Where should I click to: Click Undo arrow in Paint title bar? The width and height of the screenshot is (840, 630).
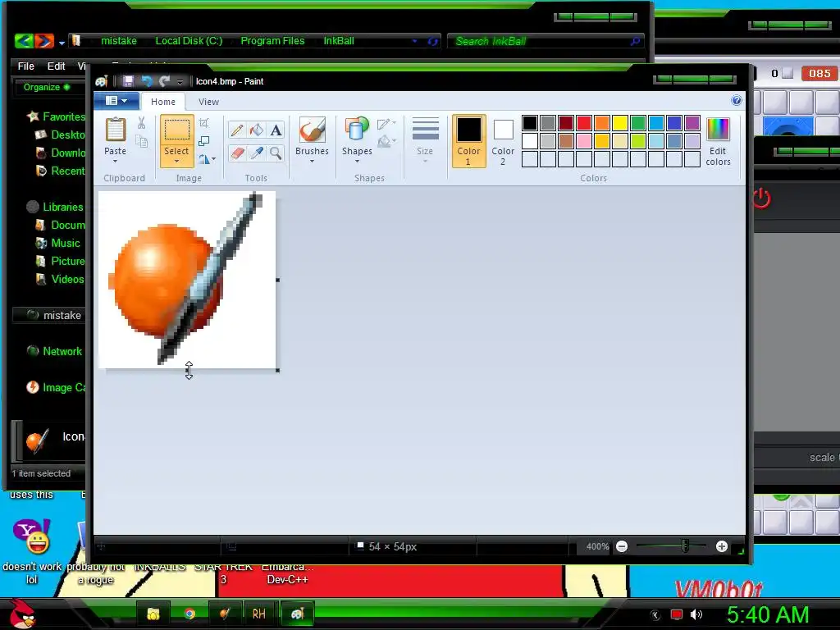[x=146, y=81]
